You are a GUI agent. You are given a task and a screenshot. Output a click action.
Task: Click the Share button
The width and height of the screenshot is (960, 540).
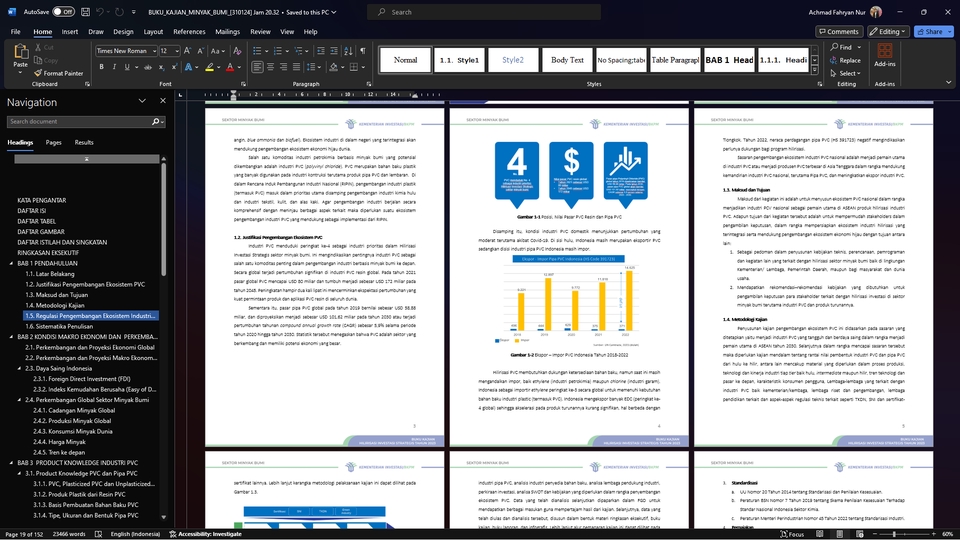coord(933,31)
